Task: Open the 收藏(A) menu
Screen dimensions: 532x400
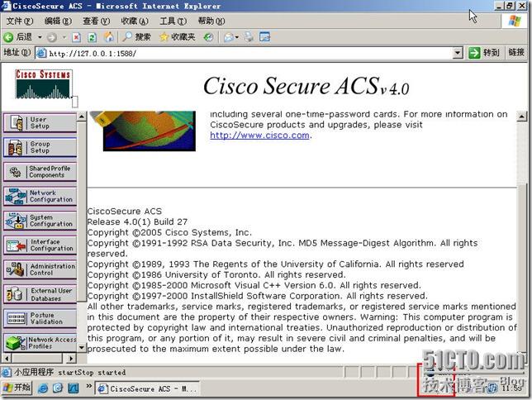Action: pyautogui.click(x=135, y=21)
